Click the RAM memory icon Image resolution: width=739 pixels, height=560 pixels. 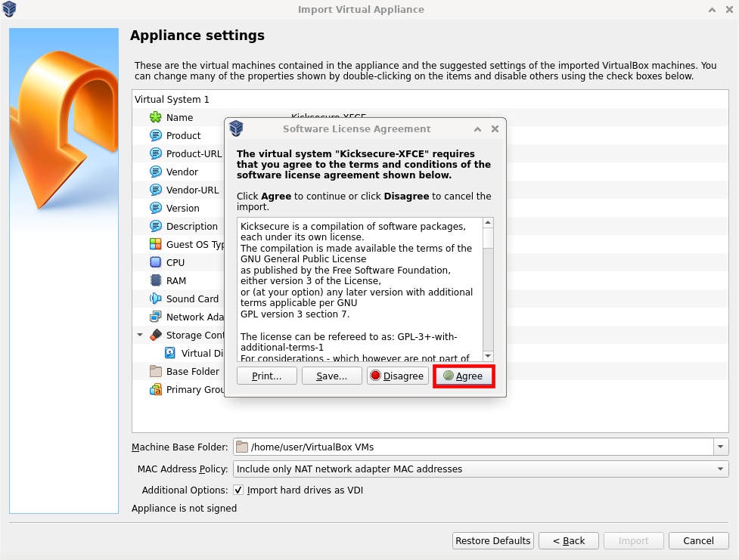click(x=156, y=280)
